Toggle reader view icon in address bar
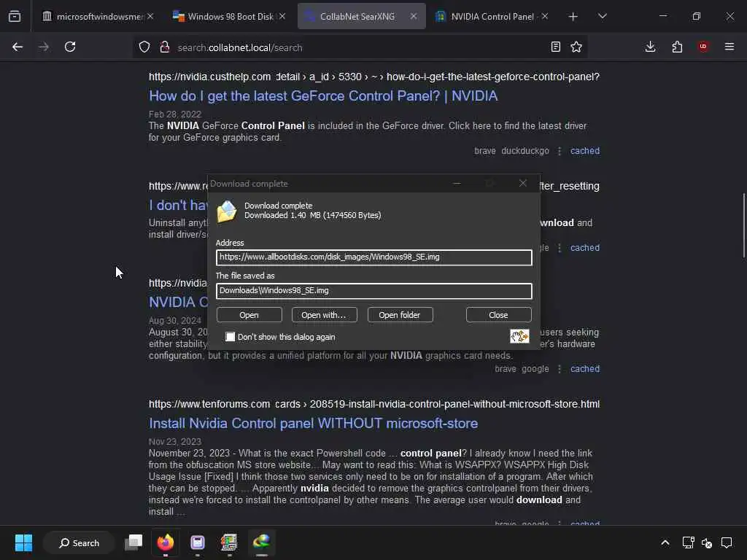747x560 pixels. 555,47
